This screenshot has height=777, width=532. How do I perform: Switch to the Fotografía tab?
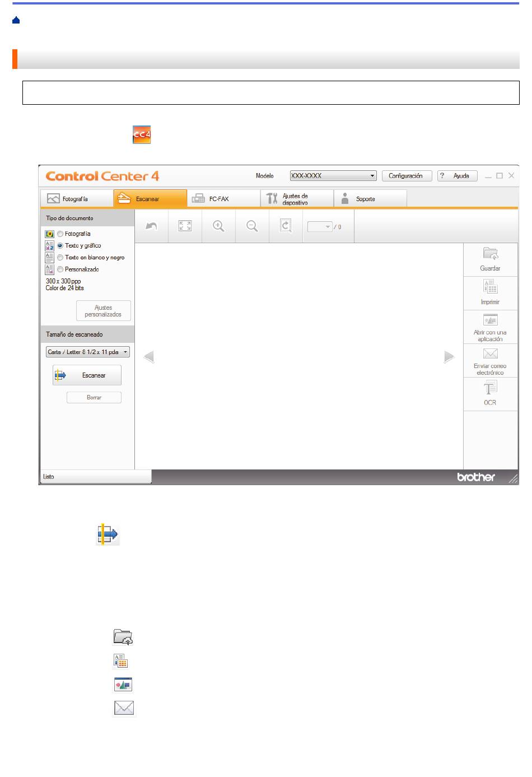pyautogui.click(x=77, y=199)
